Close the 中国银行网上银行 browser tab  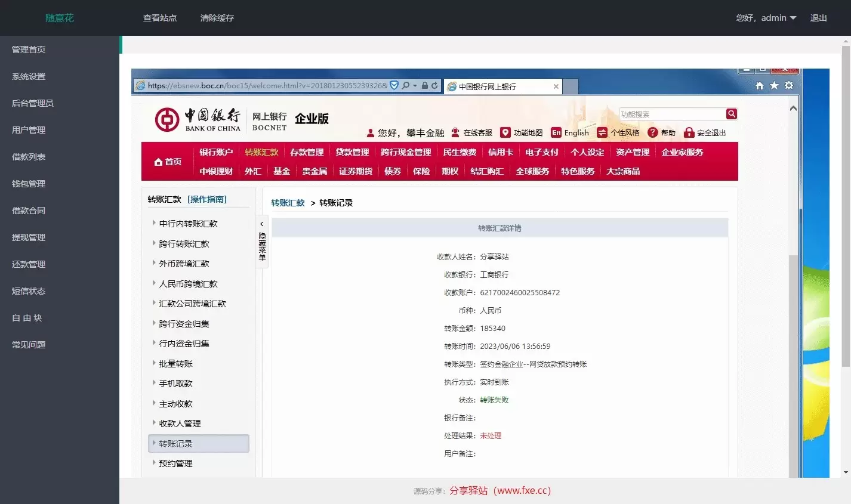pyautogui.click(x=556, y=86)
